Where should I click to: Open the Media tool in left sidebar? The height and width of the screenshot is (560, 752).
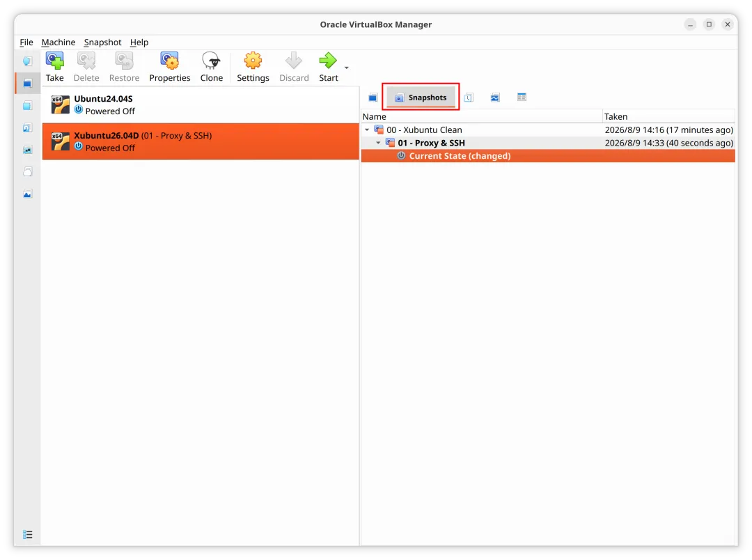pyautogui.click(x=27, y=127)
